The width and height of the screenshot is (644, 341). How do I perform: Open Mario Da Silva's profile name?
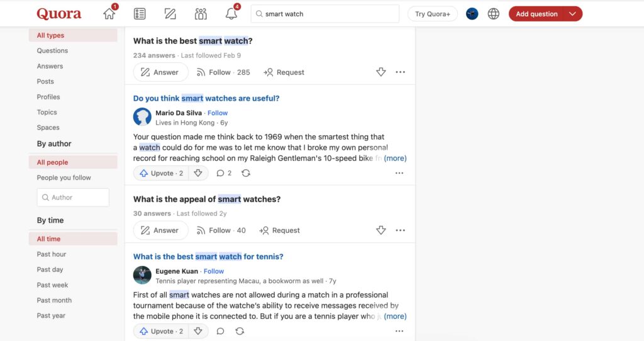click(179, 113)
